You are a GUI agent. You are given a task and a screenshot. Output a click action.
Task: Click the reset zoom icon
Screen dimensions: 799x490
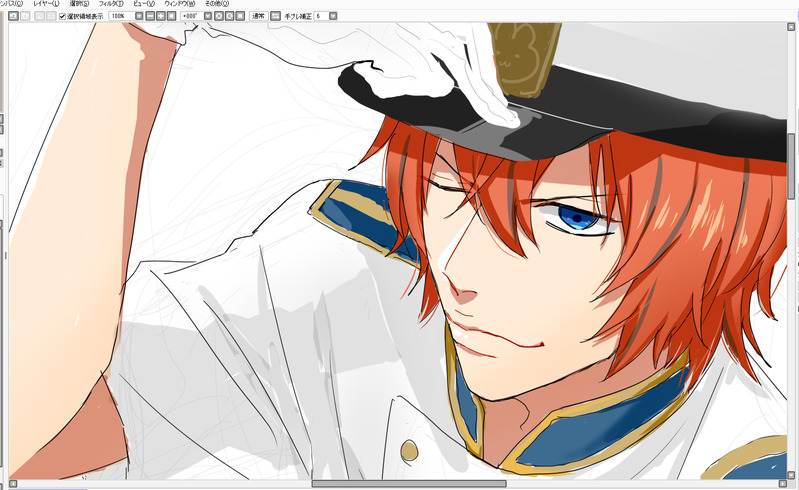(x=172, y=16)
